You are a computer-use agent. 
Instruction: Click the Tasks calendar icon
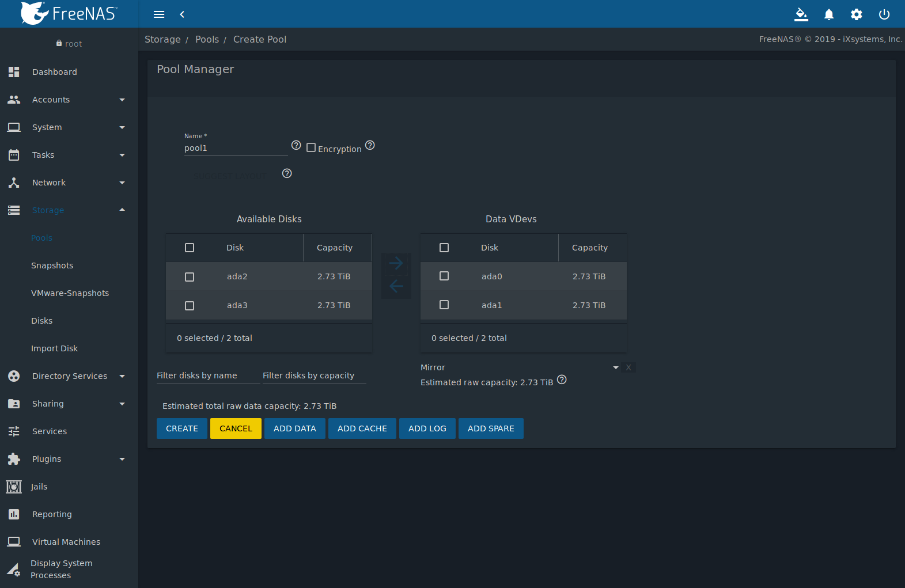(x=14, y=155)
